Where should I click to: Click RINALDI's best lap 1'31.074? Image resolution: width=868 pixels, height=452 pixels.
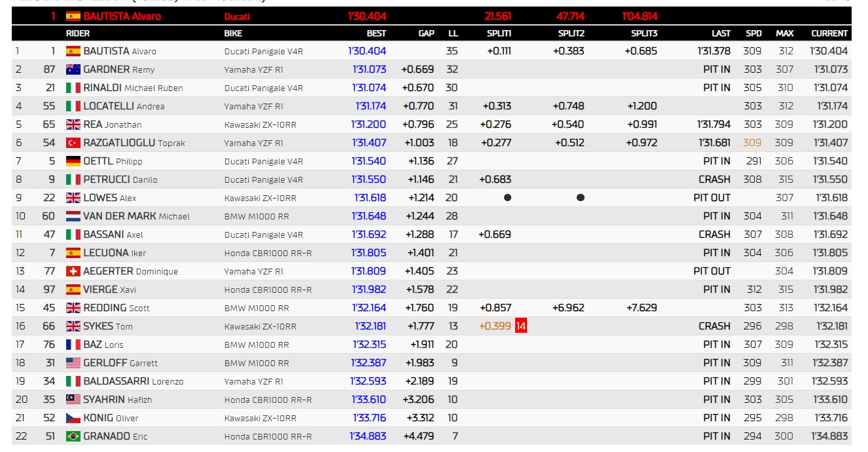coord(369,88)
